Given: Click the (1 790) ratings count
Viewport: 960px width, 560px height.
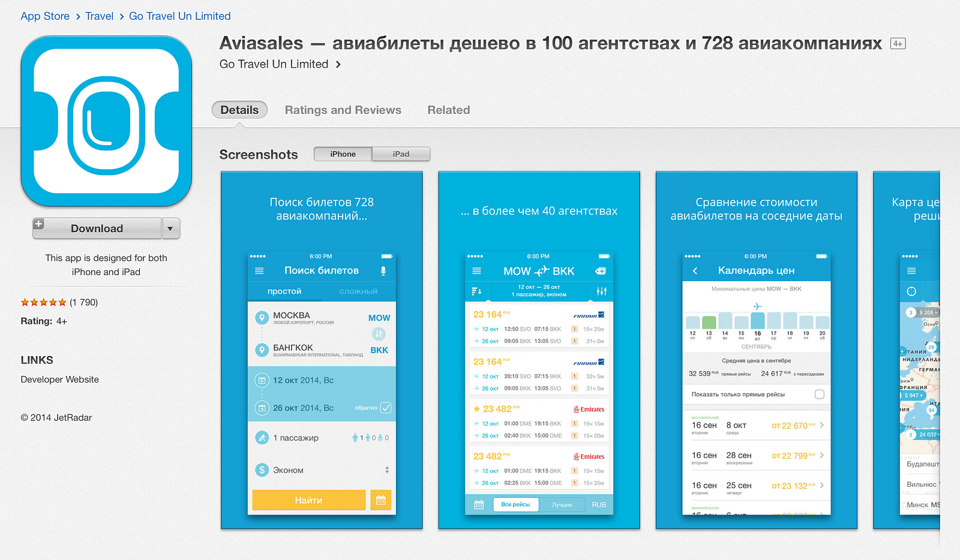Looking at the screenshot, I should pyautogui.click(x=83, y=303).
